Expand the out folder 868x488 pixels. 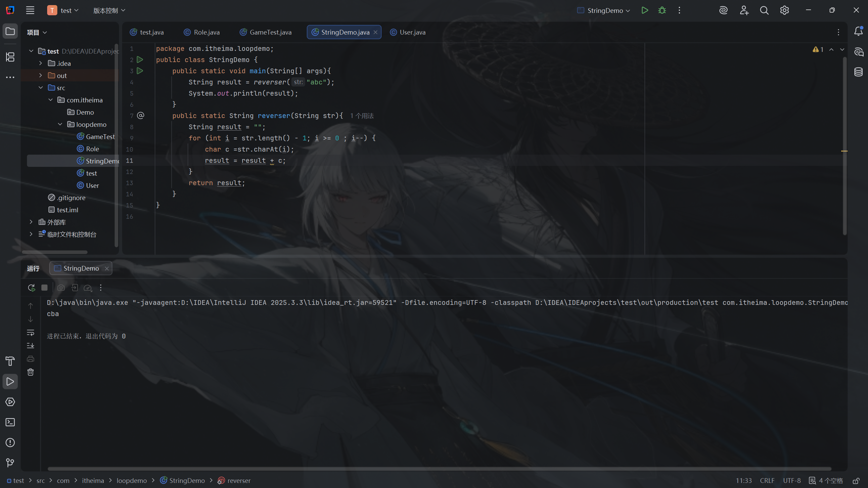(41, 76)
